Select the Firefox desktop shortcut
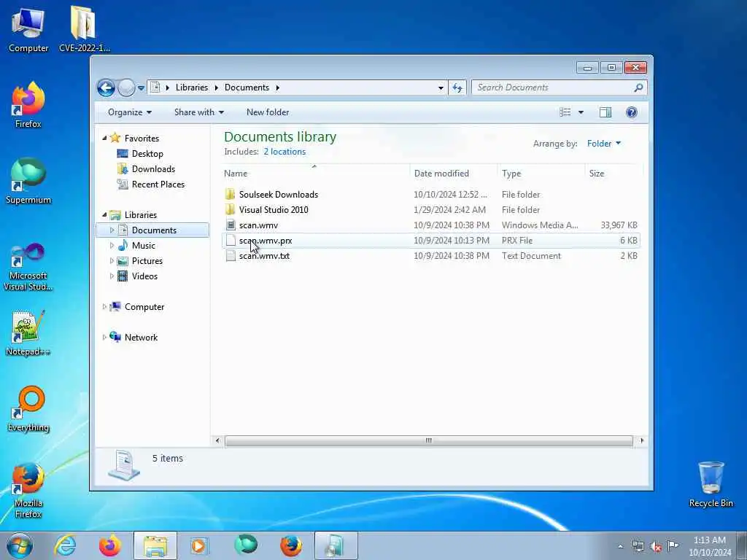747x560 pixels. click(x=28, y=105)
